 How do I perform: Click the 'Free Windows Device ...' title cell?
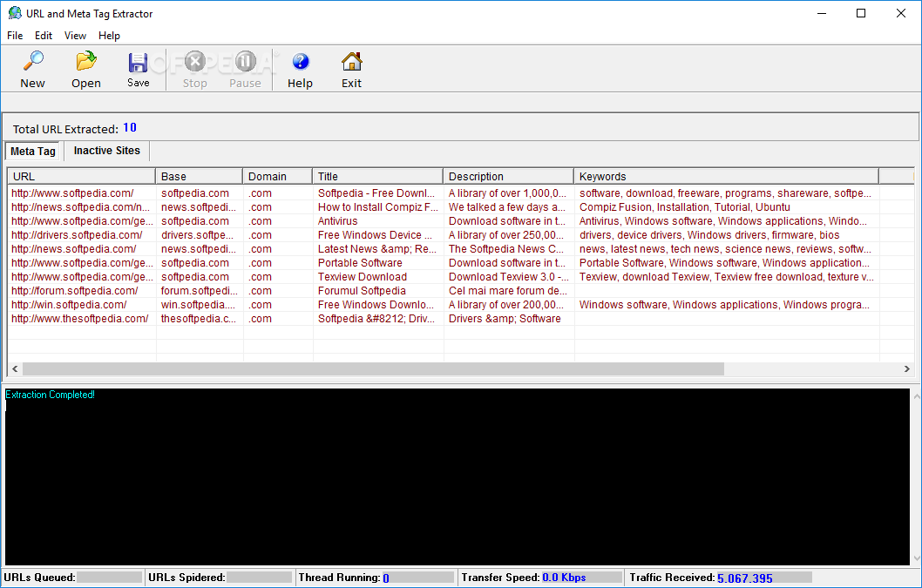(x=375, y=234)
